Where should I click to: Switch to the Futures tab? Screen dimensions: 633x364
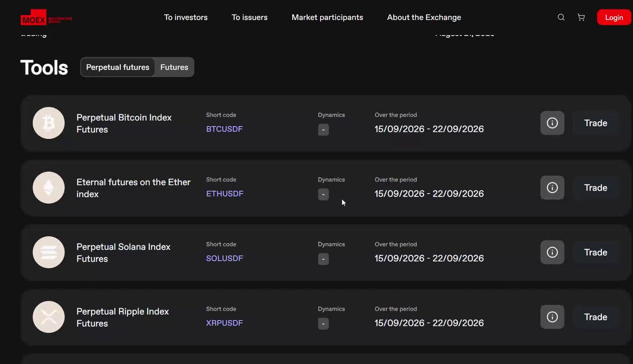pyautogui.click(x=174, y=67)
